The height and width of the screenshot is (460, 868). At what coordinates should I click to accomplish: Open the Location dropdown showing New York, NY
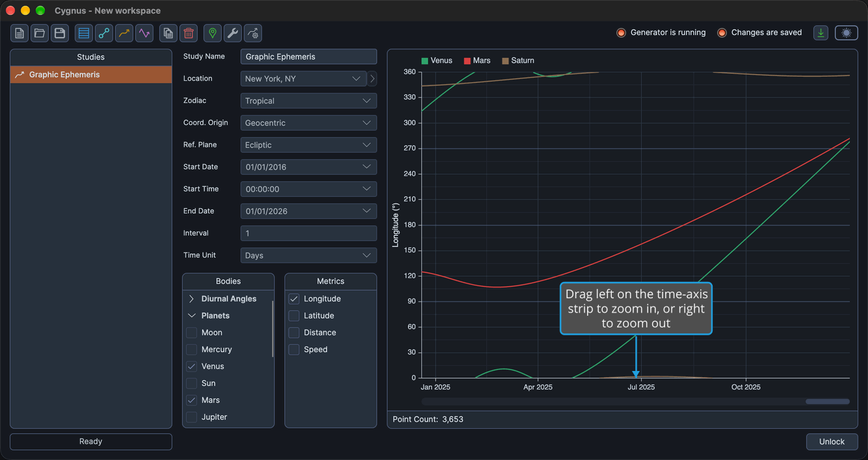304,79
